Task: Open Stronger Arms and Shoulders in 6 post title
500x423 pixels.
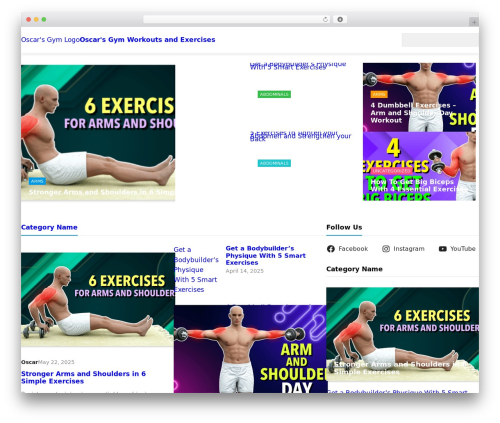Action: [83, 377]
